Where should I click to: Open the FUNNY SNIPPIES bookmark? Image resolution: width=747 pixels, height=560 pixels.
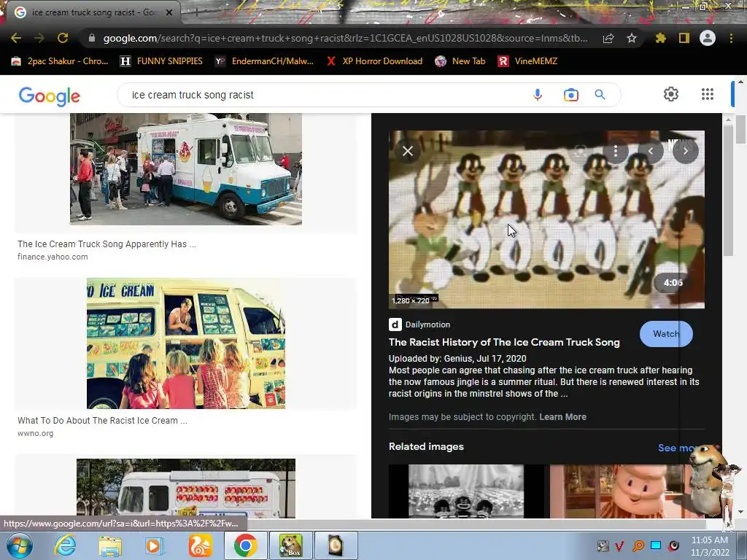[161, 61]
